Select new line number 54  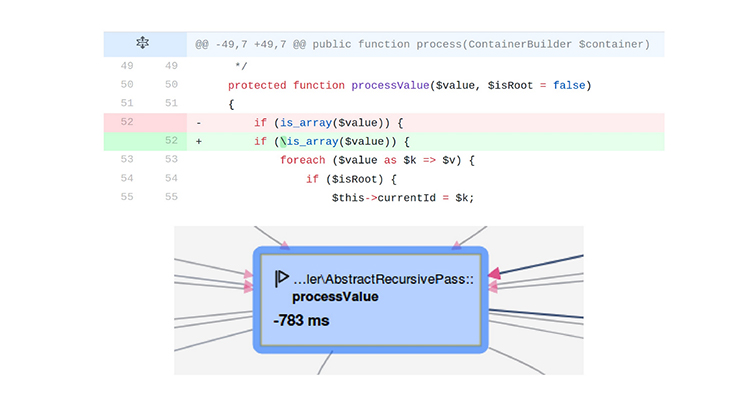(x=171, y=178)
